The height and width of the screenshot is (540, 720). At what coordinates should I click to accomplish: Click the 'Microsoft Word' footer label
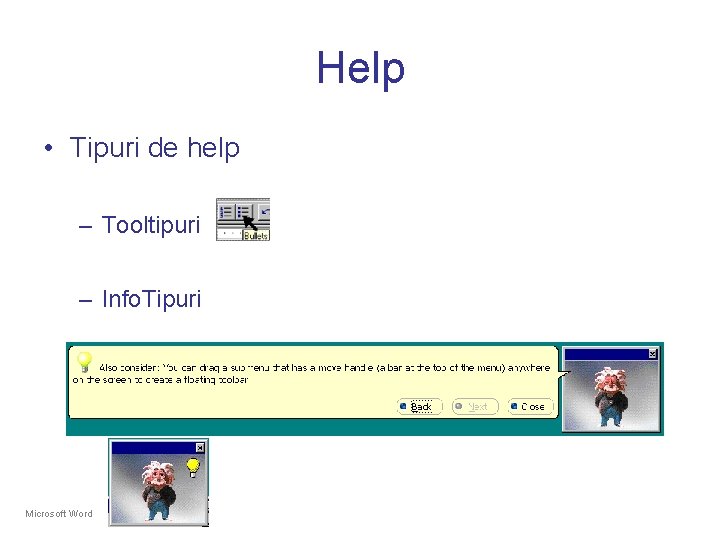(x=59, y=513)
